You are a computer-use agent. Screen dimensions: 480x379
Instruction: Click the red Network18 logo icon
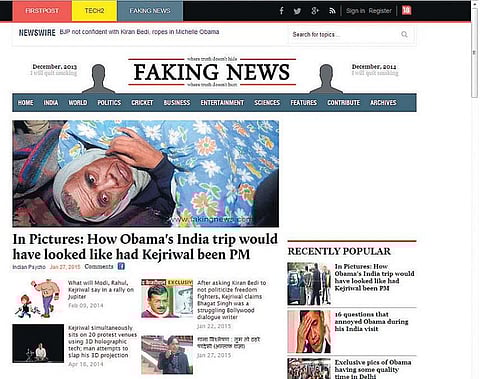tap(406, 11)
